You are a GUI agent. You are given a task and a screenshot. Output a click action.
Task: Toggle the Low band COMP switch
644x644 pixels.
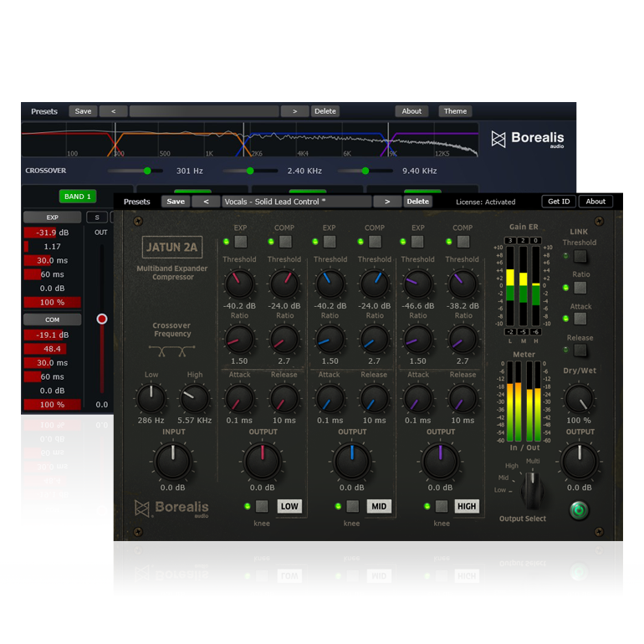(285, 242)
